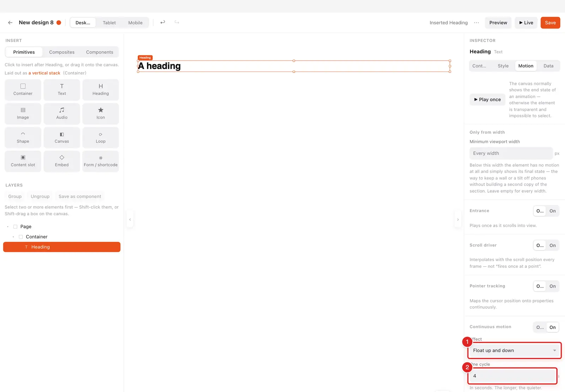Screen dimensions: 565x392
Task: Set Scroll driver to Off
Action: [x=540, y=245]
